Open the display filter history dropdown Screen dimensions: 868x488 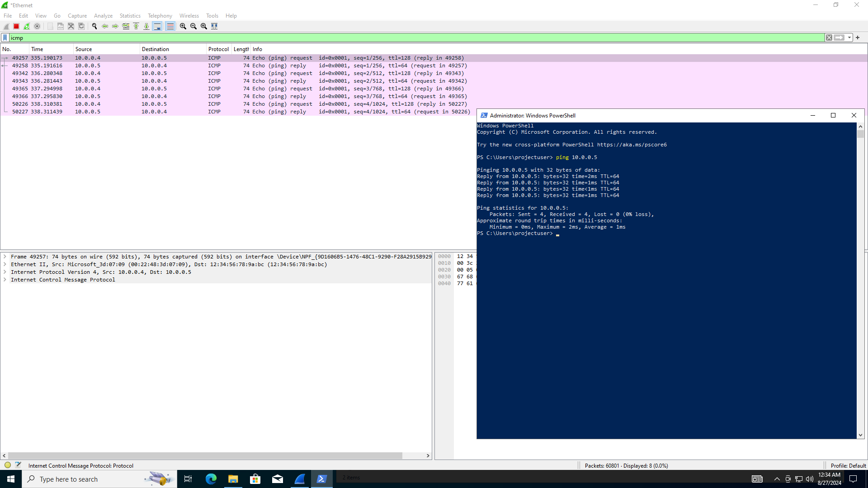tap(849, 38)
